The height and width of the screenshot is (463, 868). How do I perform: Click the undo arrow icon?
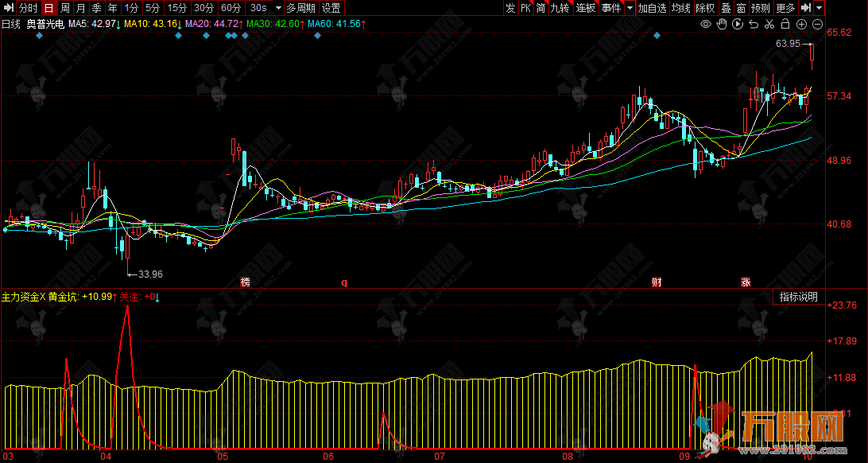pyautogui.click(x=754, y=25)
